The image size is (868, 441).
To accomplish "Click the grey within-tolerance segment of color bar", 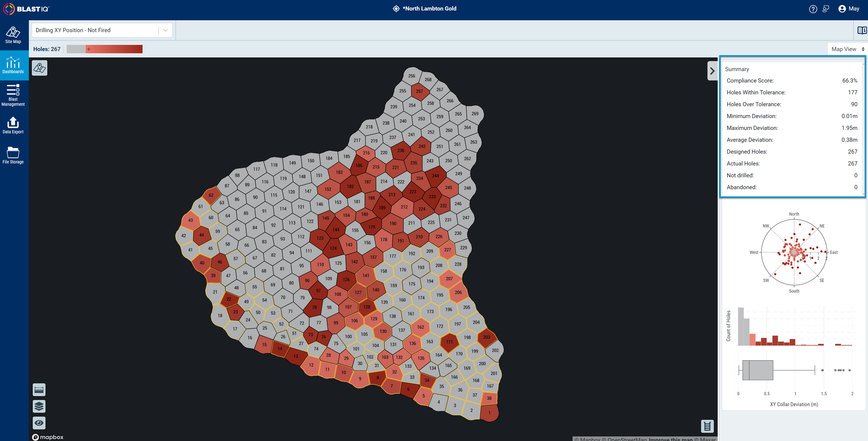I will point(76,49).
